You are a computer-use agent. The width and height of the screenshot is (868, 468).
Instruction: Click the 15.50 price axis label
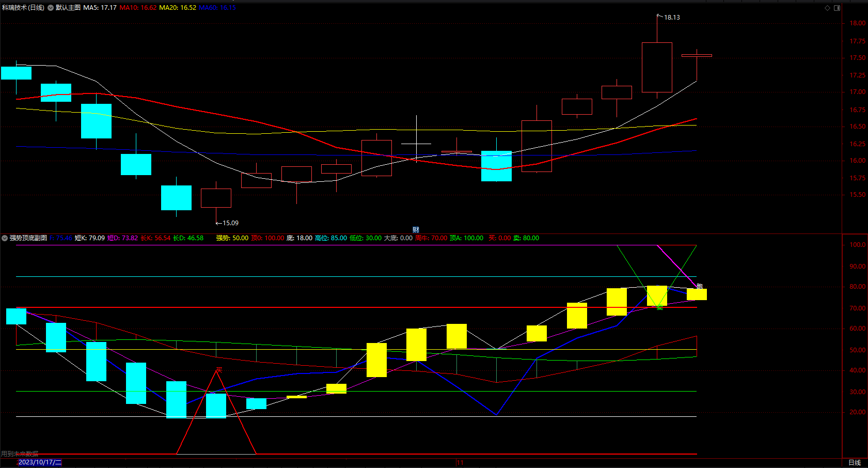(x=858, y=195)
